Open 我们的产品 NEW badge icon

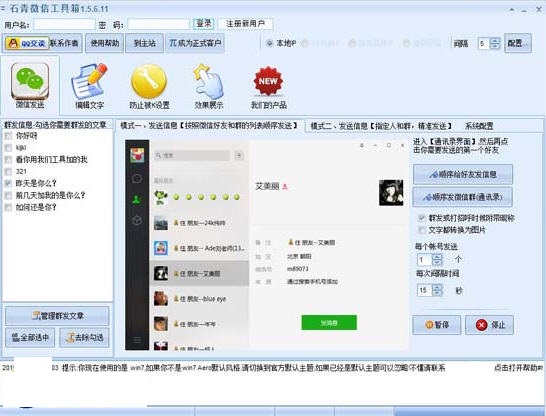coord(268,87)
